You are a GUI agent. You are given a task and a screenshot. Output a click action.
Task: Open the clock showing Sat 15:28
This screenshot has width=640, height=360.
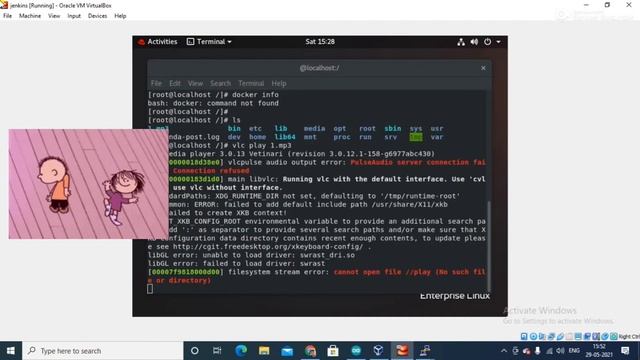pyautogui.click(x=320, y=42)
